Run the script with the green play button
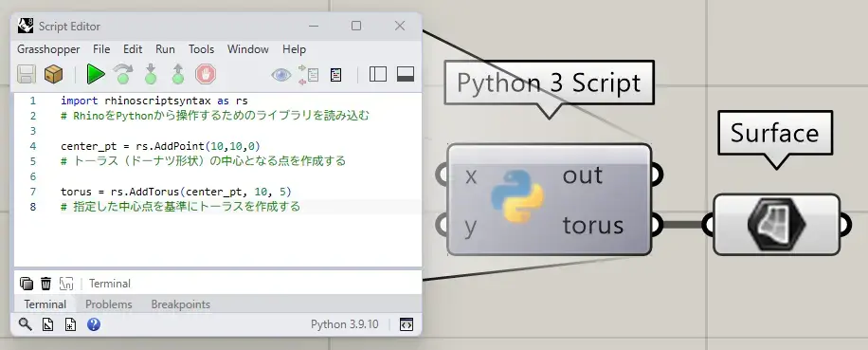Viewport: 868px width, 350px height. pos(96,74)
